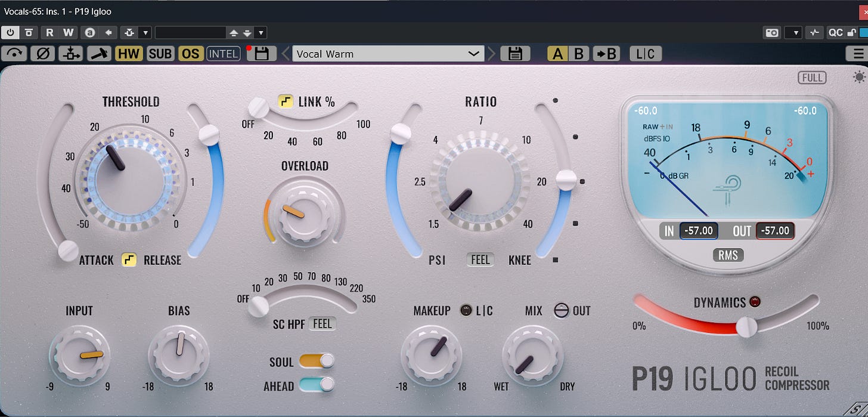
Task: Click the FEEL button between PSI and KNEE
Action: click(x=480, y=259)
